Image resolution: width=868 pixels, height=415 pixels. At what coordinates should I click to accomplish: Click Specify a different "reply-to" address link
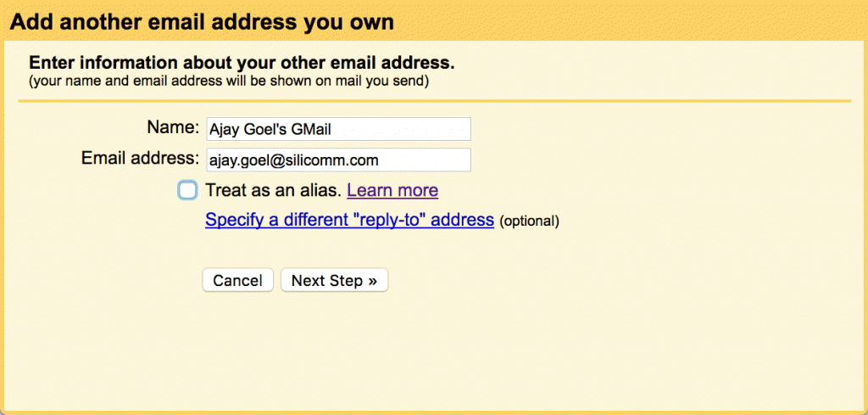click(349, 220)
